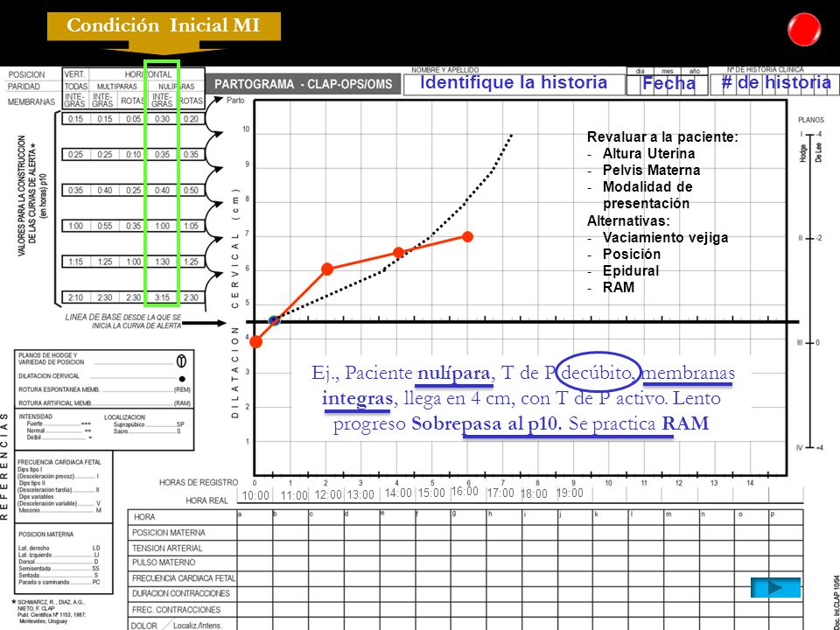Click the 'FREC. CONTRACCIONES' row label
Image resolution: width=840 pixels, height=630 pixels.
[176, 610]
